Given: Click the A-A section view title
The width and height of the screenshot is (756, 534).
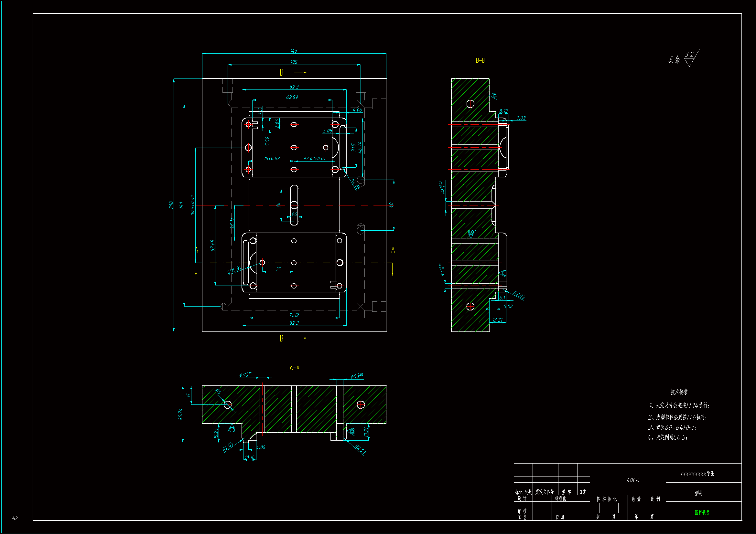Looking at the screenshot, I should coord(294,368).
